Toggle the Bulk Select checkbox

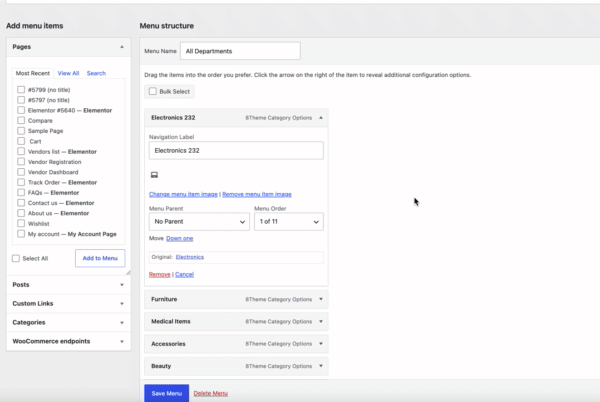[153, 91]
